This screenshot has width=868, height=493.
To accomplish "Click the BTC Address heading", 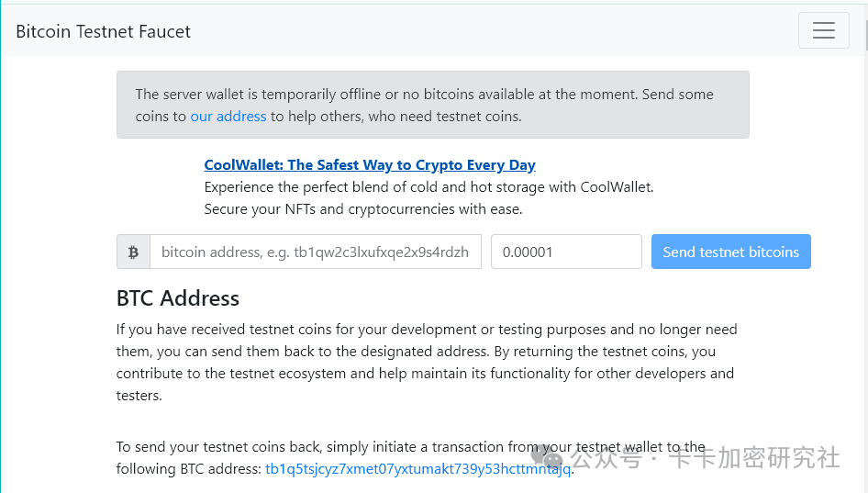I will (x=178, y=298).
